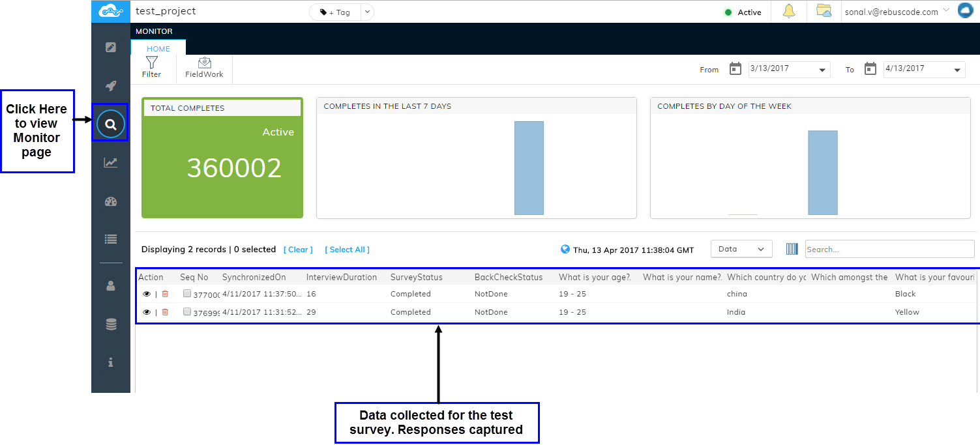980x445 pixels.
Task: Open the list view sidebar icon
Action: 111,240
